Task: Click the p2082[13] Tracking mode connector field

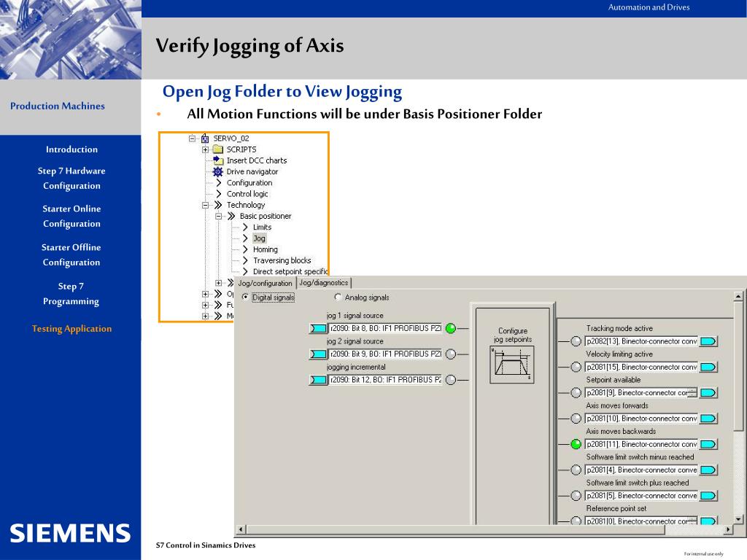Action: [x=641, y=341]
